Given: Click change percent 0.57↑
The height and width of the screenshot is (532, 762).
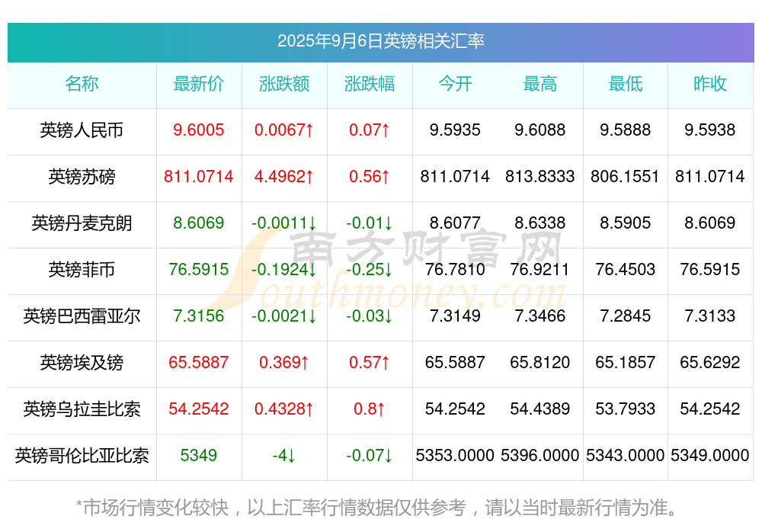Looking at the screenshot, I should tap(370, 363).
